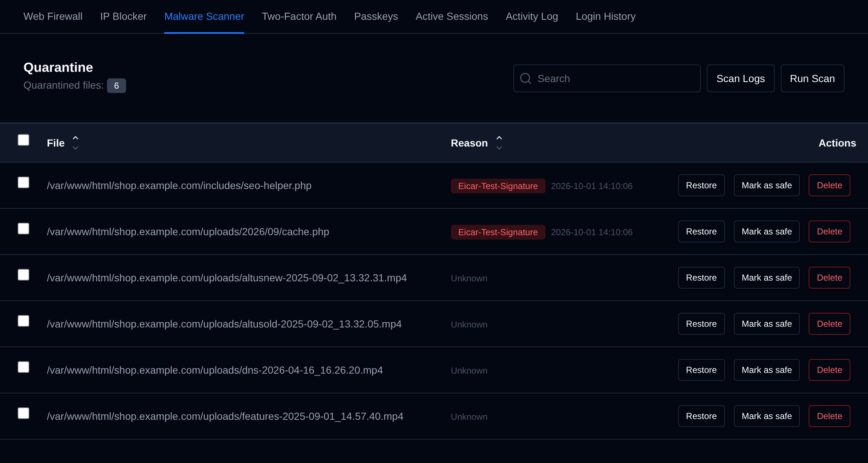
Task: Click Eicar-Test-Signature badge on cache.php row
Action: [x=498, y=232]
